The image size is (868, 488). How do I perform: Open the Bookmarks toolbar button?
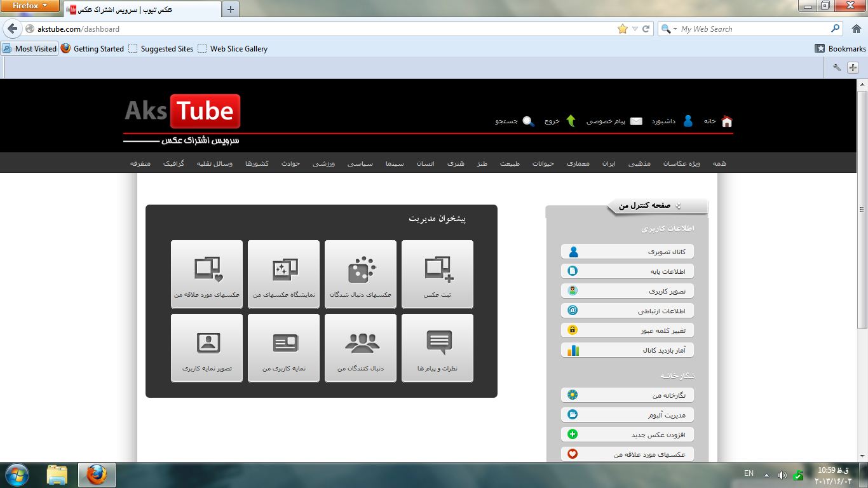point(840,48)
